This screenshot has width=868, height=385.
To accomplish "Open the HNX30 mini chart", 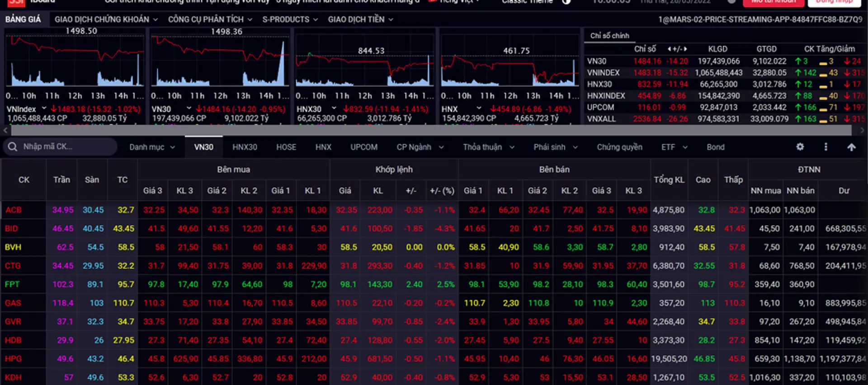I will 365,61.
